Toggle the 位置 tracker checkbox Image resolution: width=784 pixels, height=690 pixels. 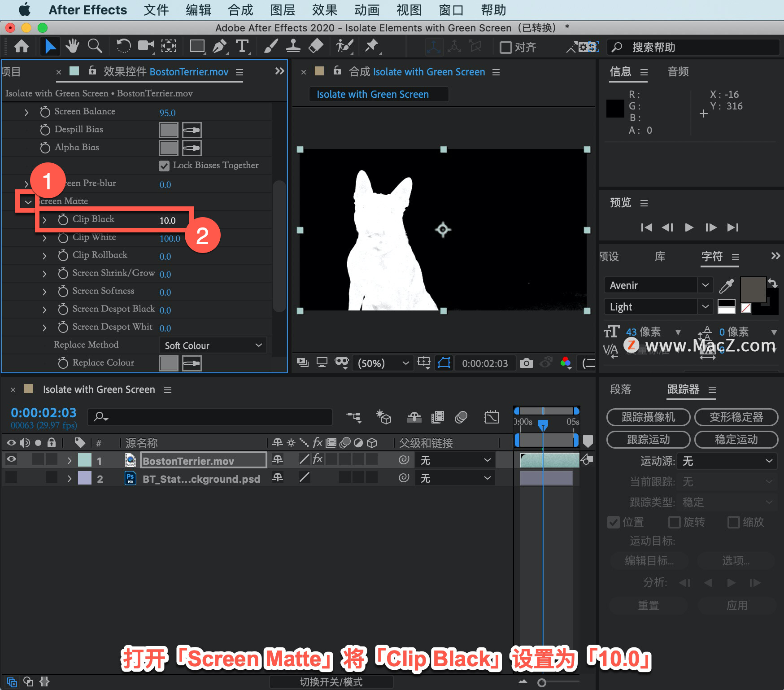coord(613,522)
